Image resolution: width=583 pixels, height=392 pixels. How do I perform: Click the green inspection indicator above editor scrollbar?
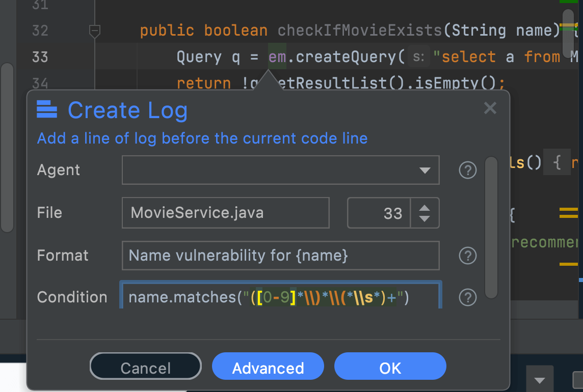[570, 3]
